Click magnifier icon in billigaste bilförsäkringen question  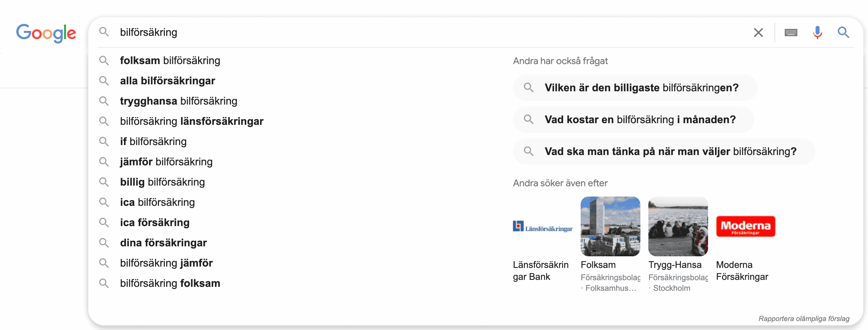(x=529, y=88)
